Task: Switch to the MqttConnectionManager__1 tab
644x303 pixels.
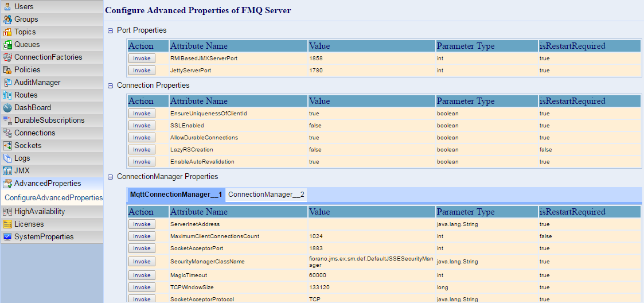Action: click(x=176, y=195)
